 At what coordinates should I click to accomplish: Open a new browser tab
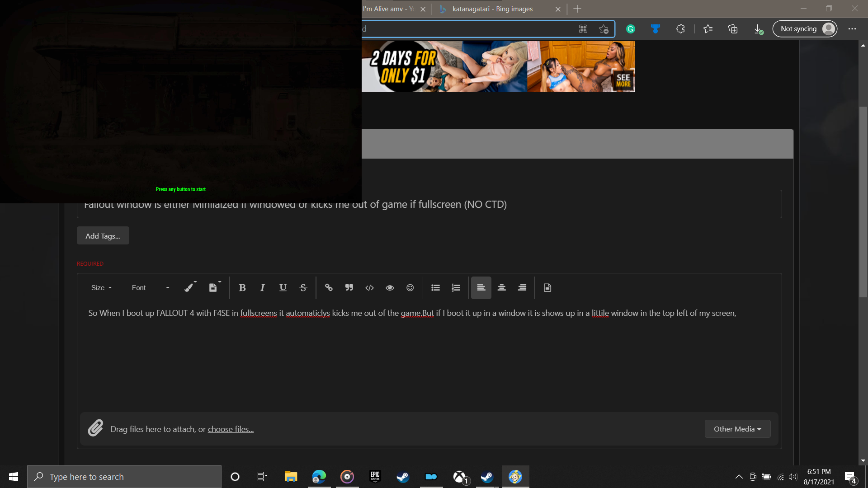[x=577, y=9]
